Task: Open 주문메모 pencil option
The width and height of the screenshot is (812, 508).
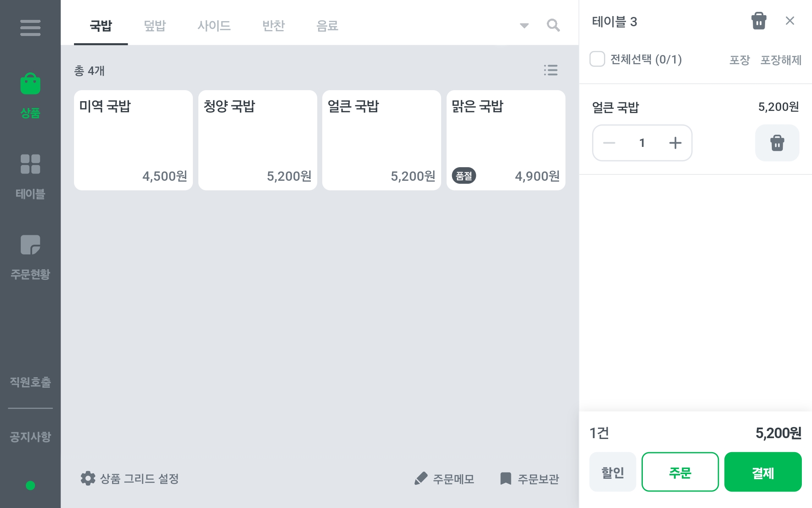Action: (x=444, y=479)
